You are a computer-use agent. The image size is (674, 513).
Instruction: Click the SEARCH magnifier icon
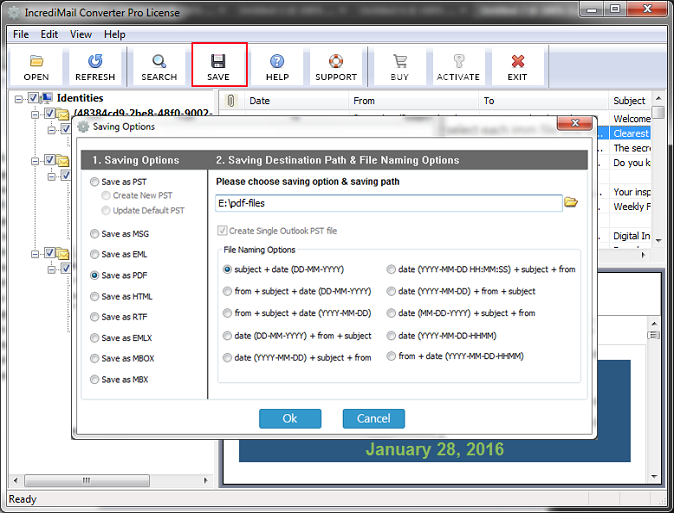tap(159, 61)
